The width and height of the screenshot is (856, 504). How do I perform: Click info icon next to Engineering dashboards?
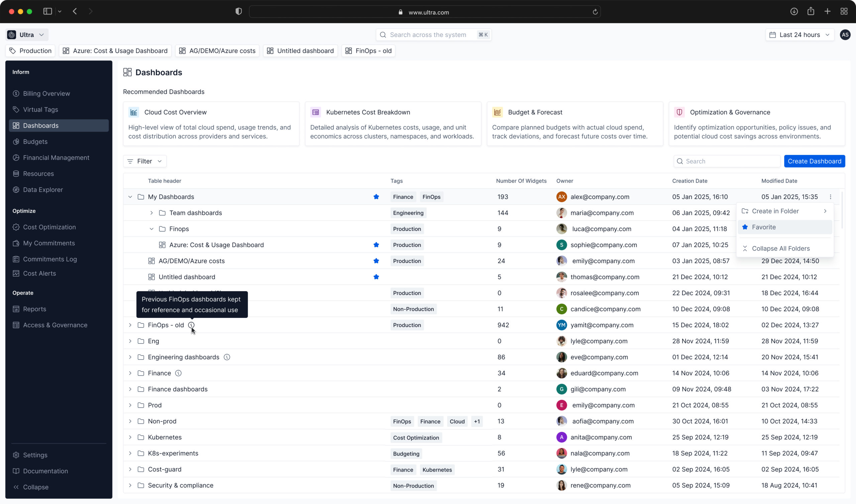[x=227, y=357]
